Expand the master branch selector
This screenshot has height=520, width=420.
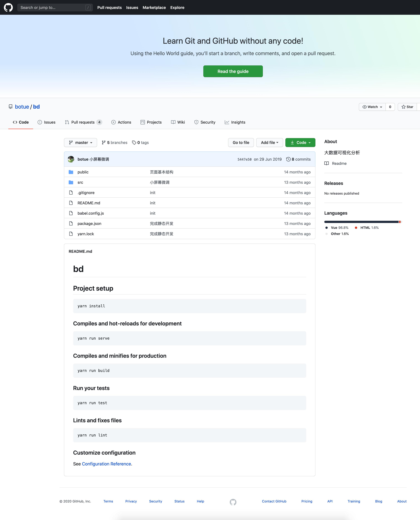point(80,143)
